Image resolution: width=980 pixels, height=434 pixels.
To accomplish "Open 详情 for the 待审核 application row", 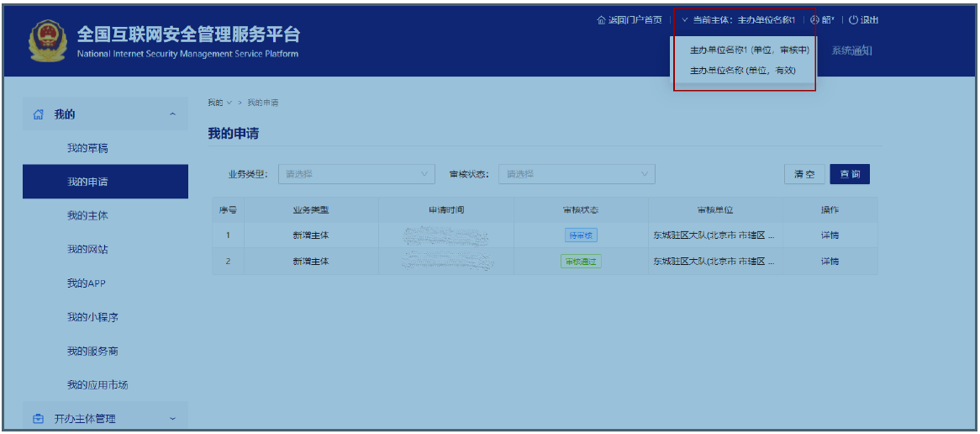I will (x=829, y=236).
